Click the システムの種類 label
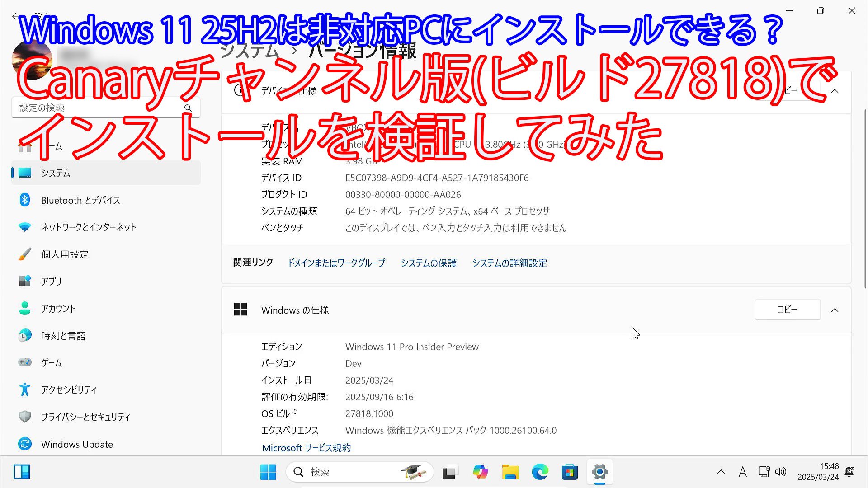Screen dimensions: 868x488 (289, 211)
